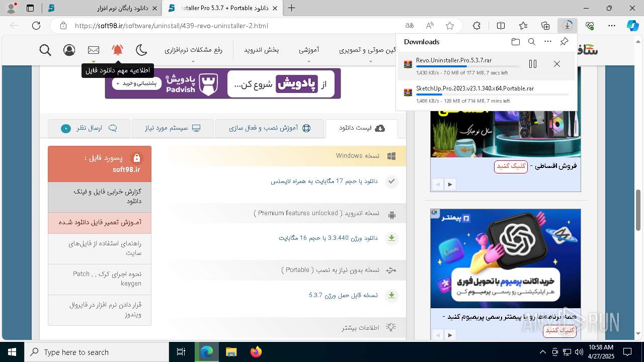Click green download arrow for Android version

coord(391,238)
